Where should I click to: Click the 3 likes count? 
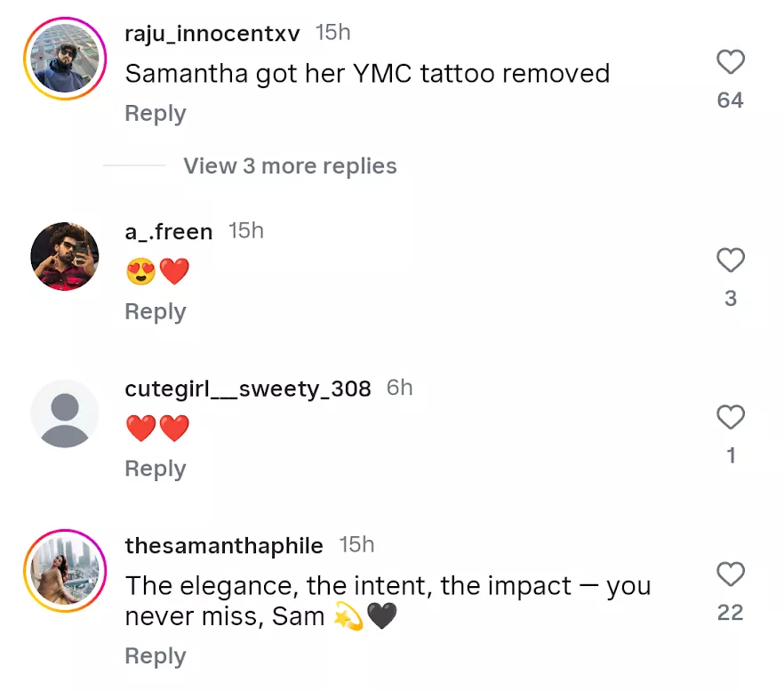(x=730, y=299)
